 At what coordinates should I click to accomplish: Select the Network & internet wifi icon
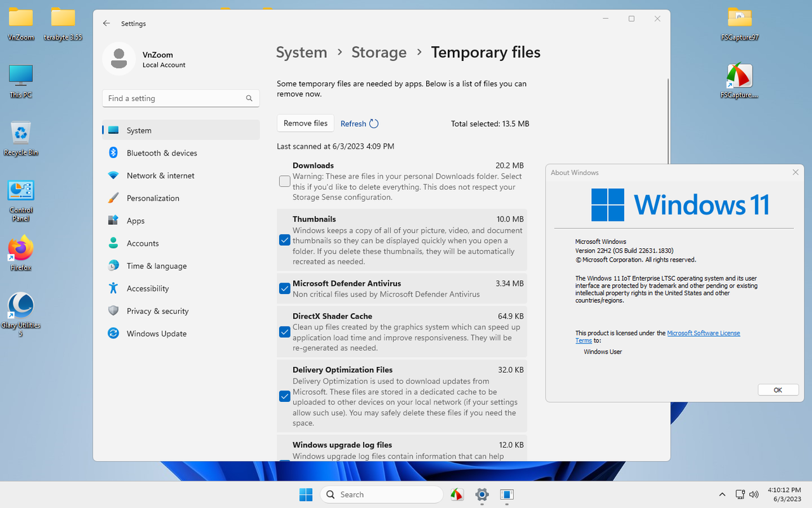[114, 175]
